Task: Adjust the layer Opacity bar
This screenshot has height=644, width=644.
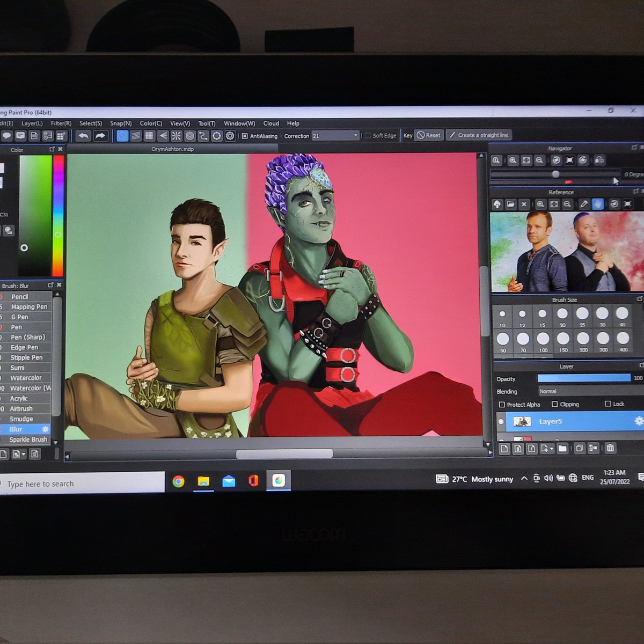Action: point(584,378)
